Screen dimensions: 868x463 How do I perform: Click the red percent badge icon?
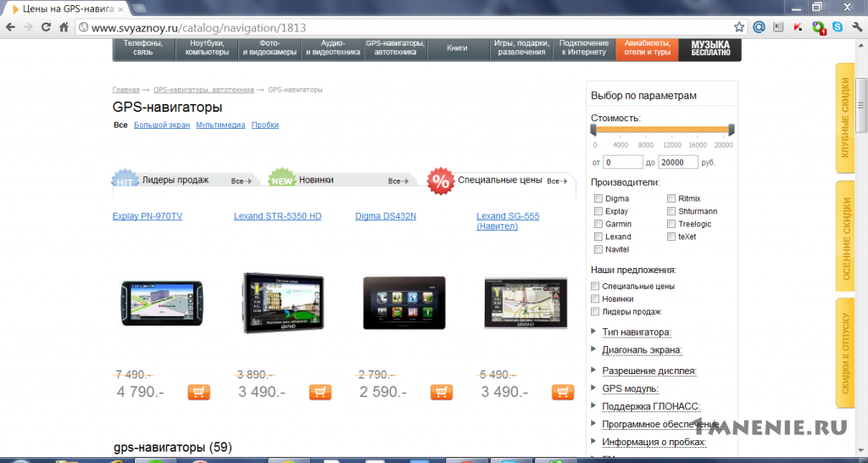441,181
